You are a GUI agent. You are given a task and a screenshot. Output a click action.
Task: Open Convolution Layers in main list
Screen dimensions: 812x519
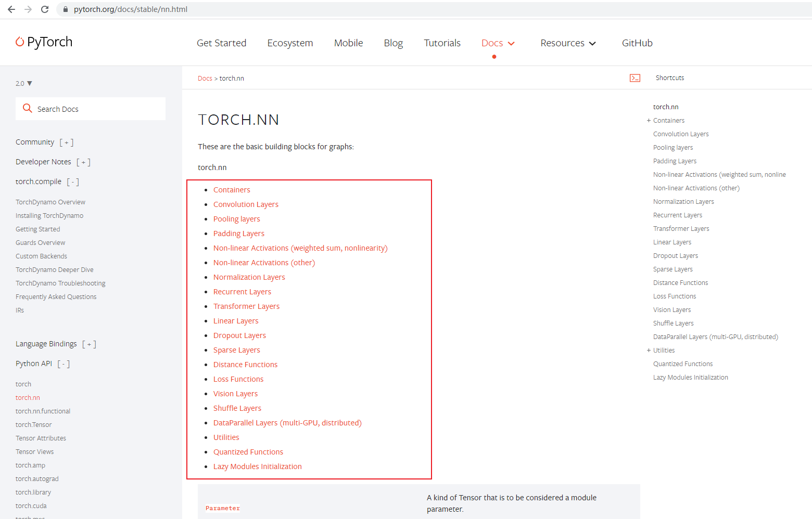(246, 204)
